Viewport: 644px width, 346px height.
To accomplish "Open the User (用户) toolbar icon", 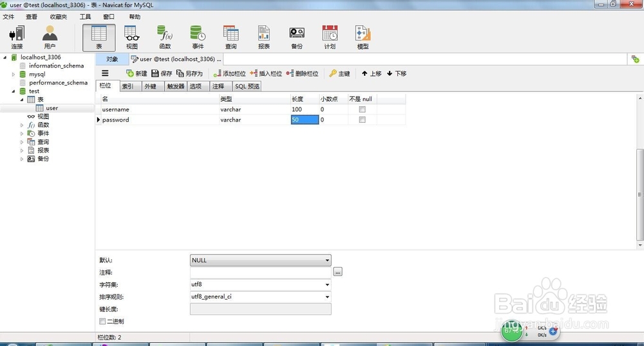I will click(50, 38).
